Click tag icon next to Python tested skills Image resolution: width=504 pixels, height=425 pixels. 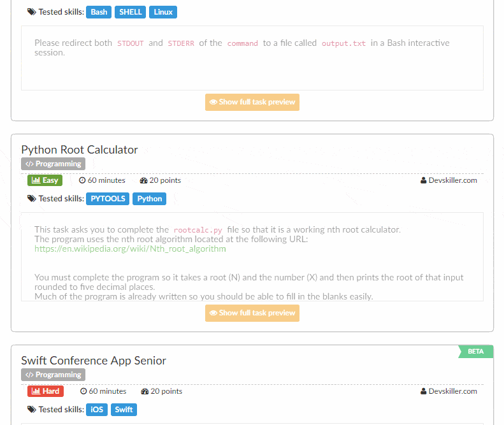pyautogui.click(x=31, y=199)
